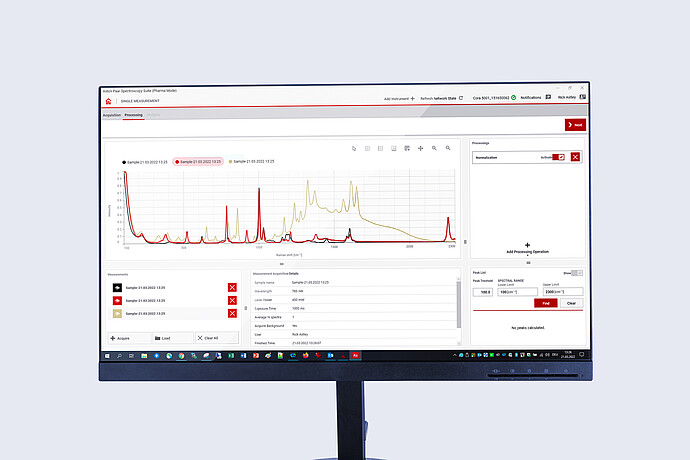
Task: Click the Upper Limit input field
Action: point(559,292)
